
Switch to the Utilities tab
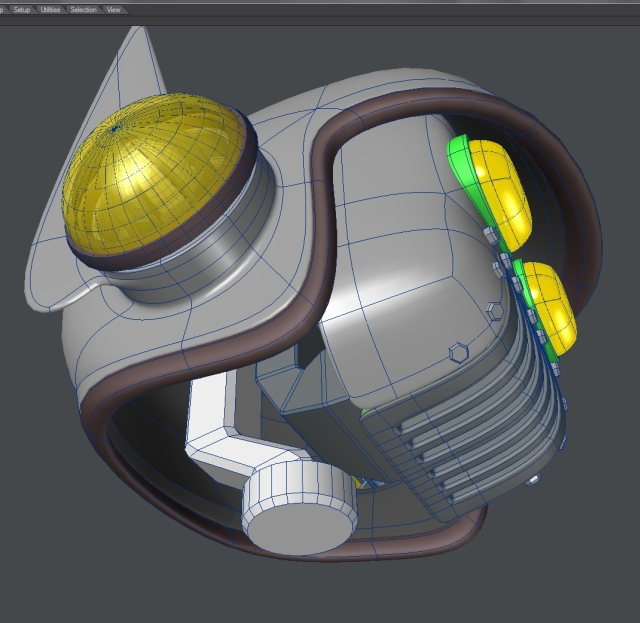50,9
